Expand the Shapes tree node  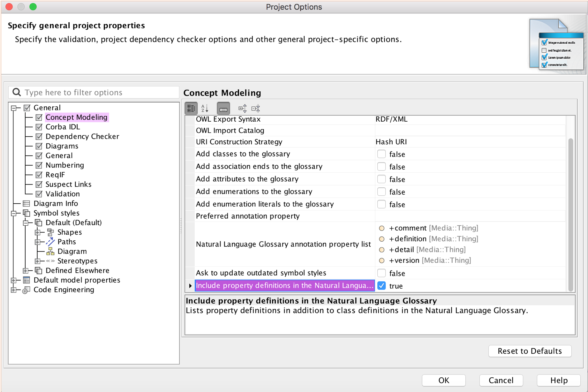click(x=38, y=232)
